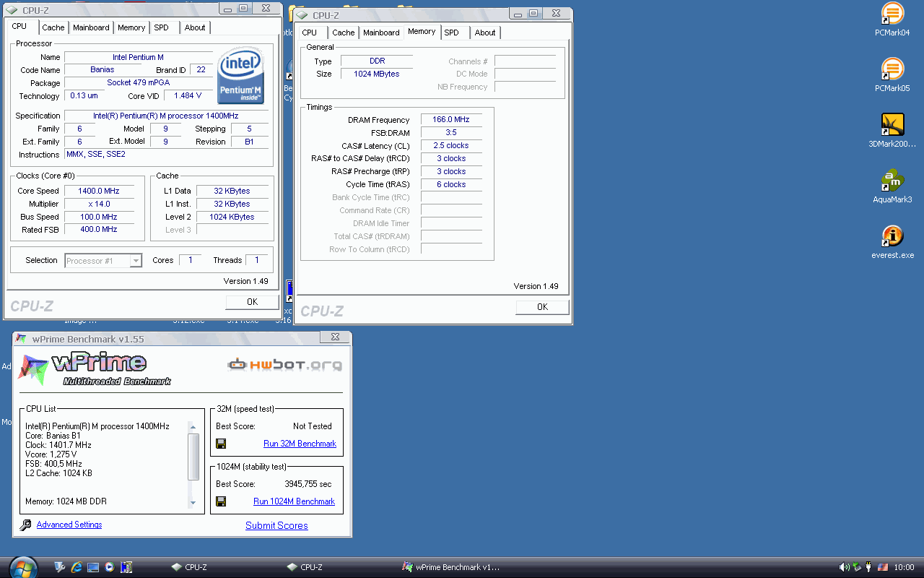
Task: Switch to first CPU-Z taskbar button
Action: click(189, 567)
